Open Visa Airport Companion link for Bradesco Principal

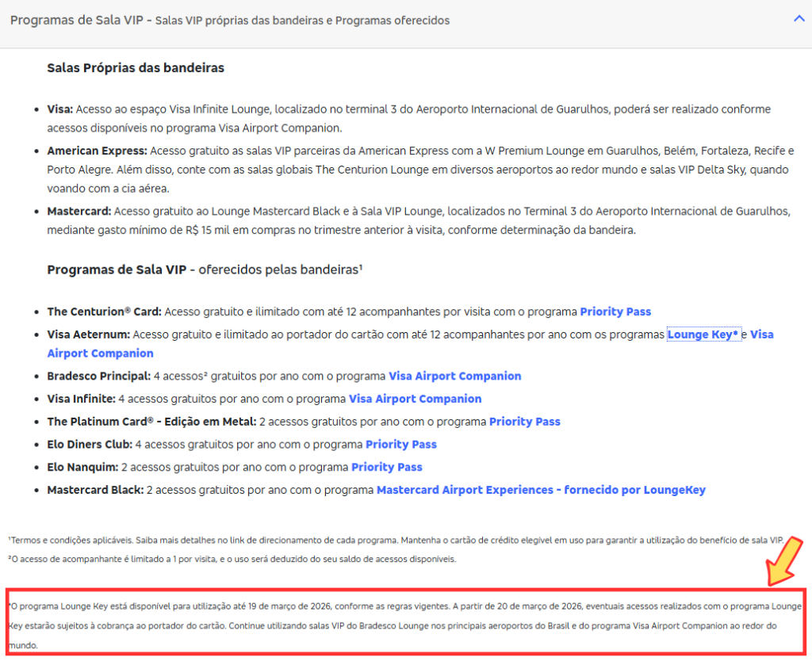[x=454, y=376]
